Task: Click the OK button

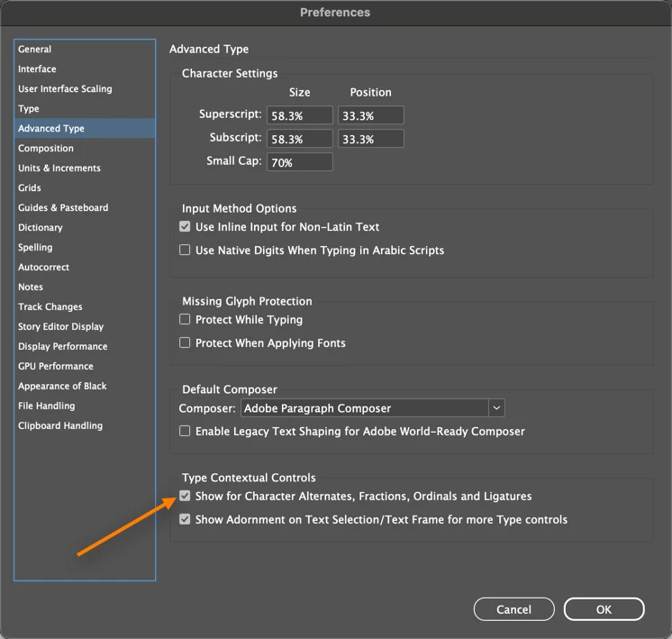Action: tap(604, 609)
